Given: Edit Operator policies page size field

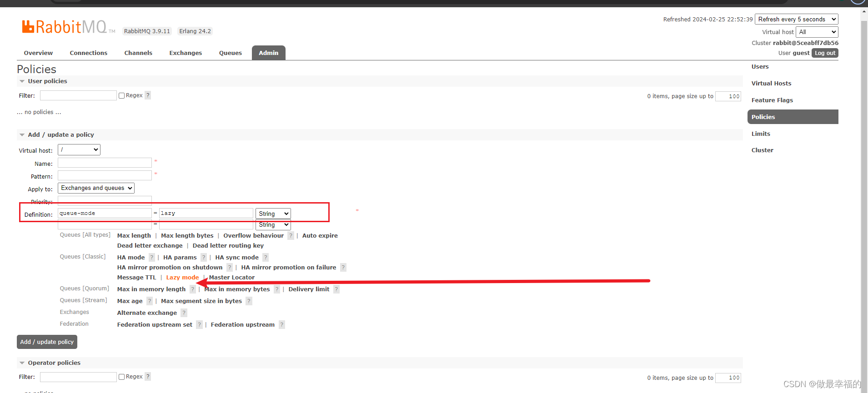Looking at the screenshot, I should [x=728, y=378].
